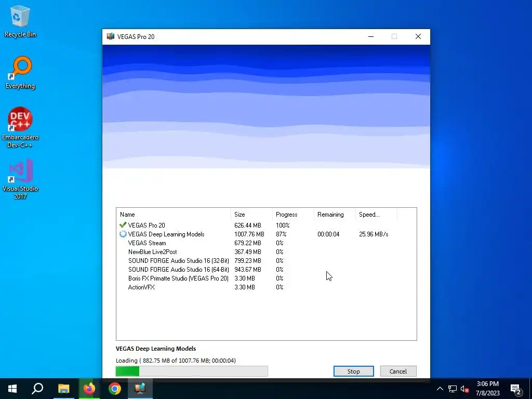Open the Recycle Bin desktop icon
532x399 pixels.
tap(20, 21)
